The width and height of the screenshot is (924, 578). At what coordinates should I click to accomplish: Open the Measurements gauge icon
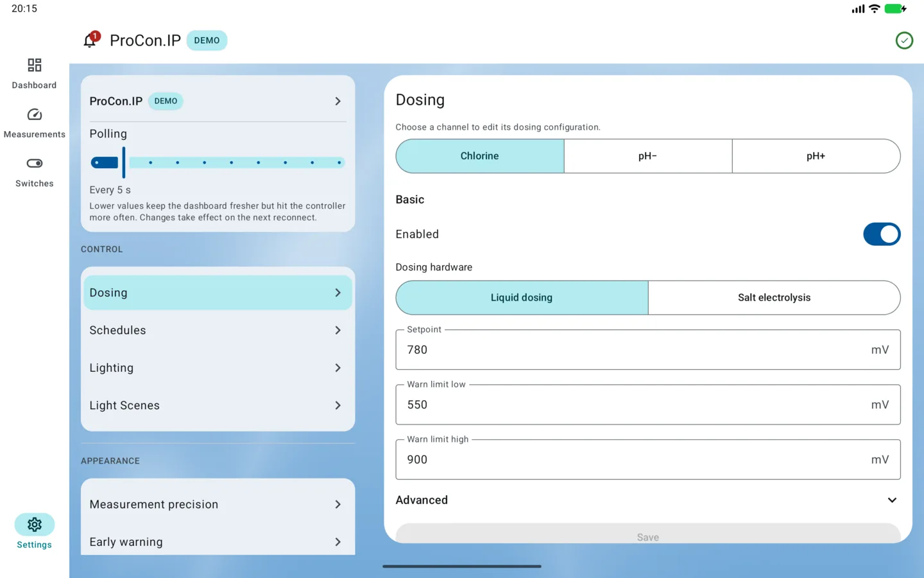pos(35,114)
